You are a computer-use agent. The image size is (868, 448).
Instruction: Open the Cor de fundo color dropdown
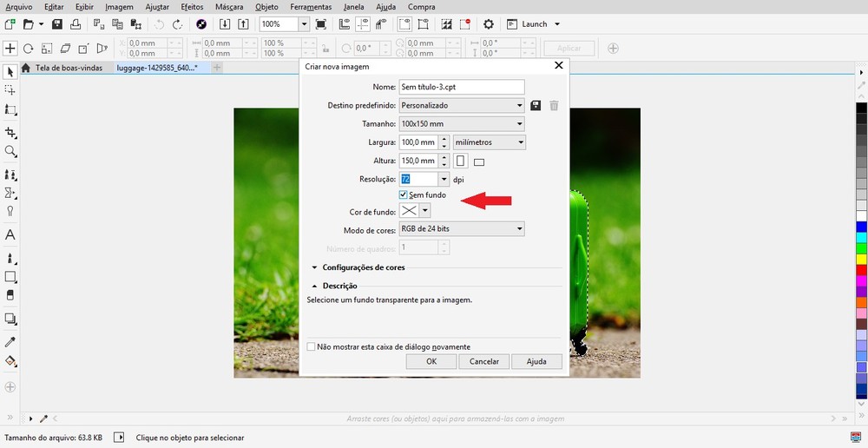425,210
